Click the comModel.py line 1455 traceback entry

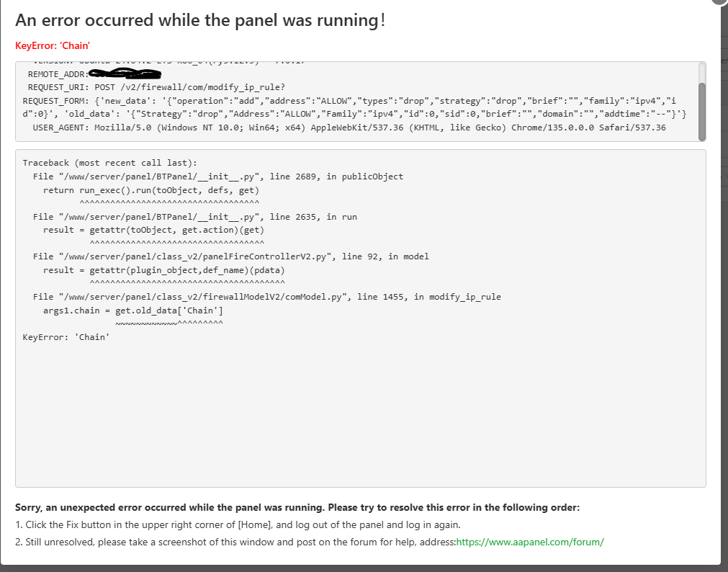[267, 297]
